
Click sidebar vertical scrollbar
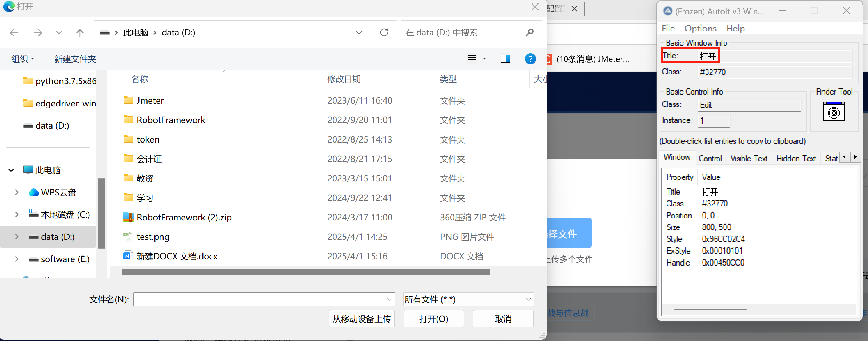102,213
